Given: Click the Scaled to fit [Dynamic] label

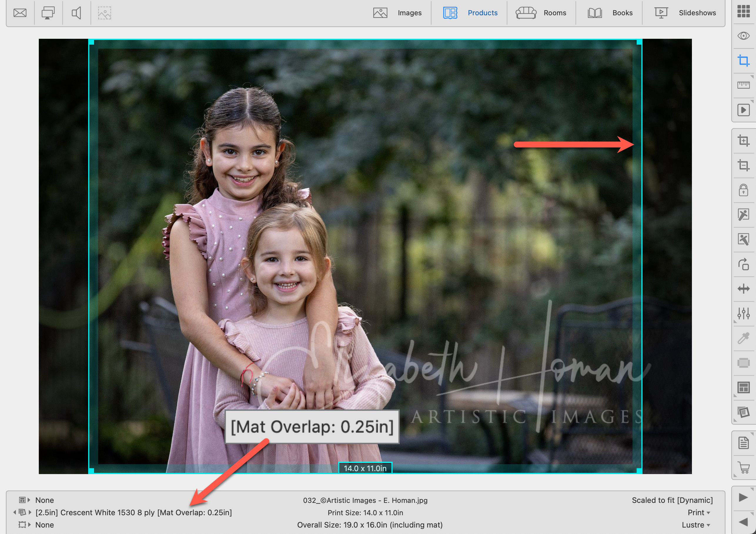Looking at the screenshot, I should tap(672, 500).
